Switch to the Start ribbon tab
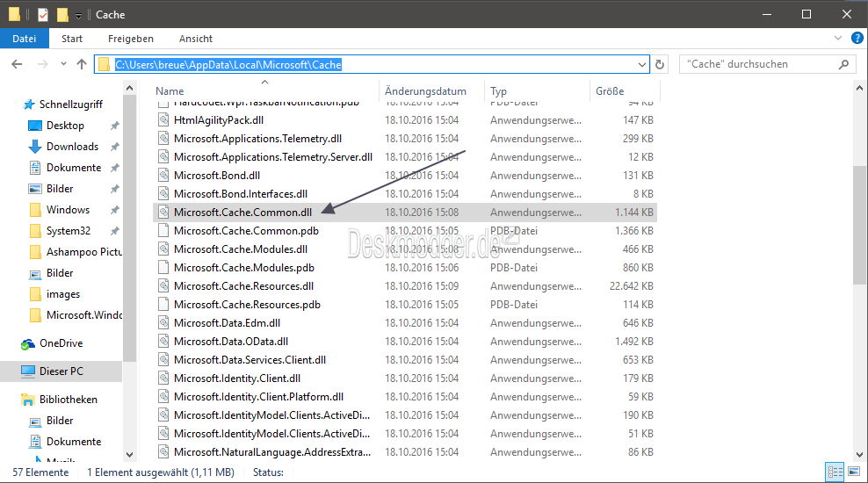 point(72,39)
